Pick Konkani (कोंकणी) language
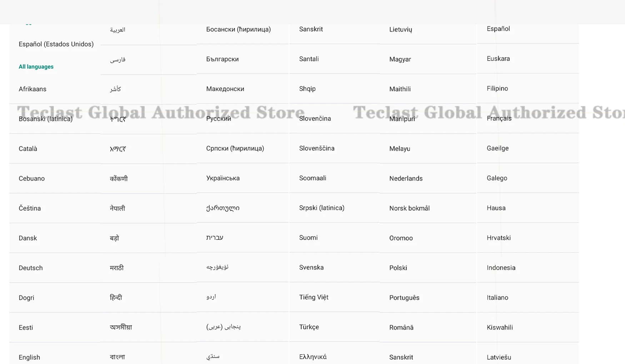 click(x=119, y=178)
